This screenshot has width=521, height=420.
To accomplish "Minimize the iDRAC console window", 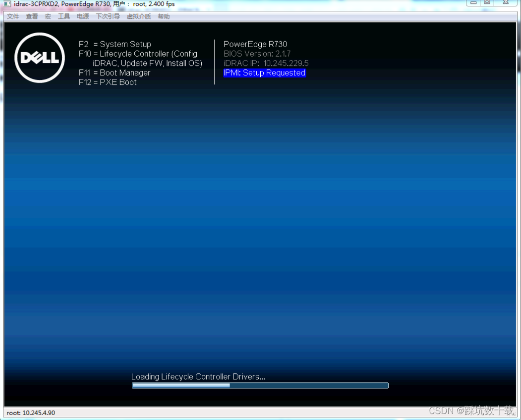I will point(473,2).
